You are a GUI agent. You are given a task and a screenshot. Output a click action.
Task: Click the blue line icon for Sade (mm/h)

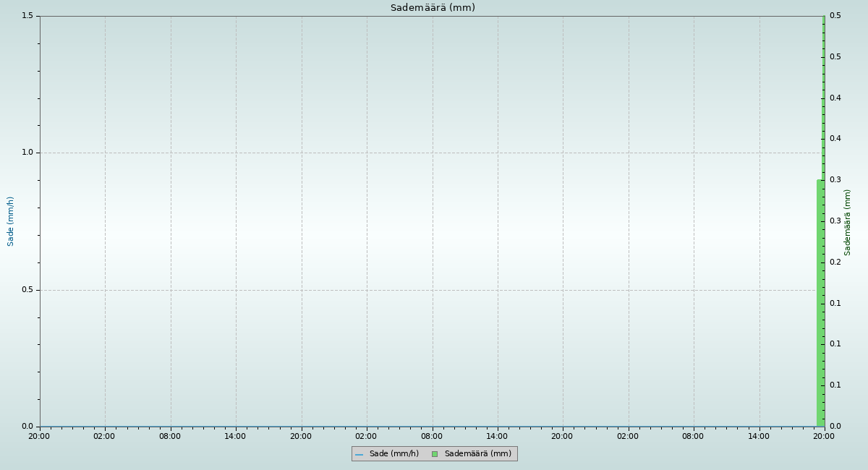359,454
